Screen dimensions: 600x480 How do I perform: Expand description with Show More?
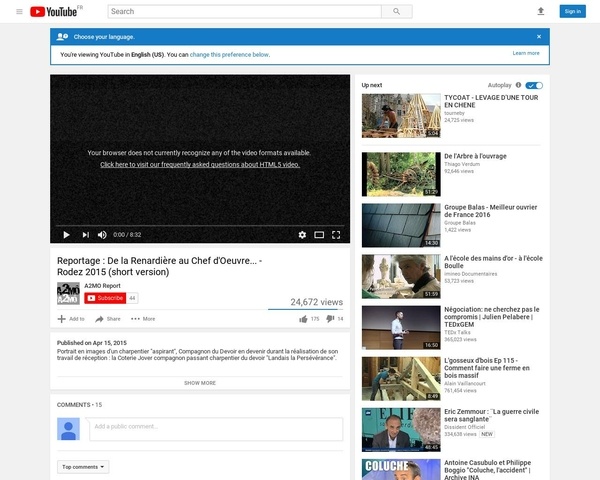coord(200,382)
